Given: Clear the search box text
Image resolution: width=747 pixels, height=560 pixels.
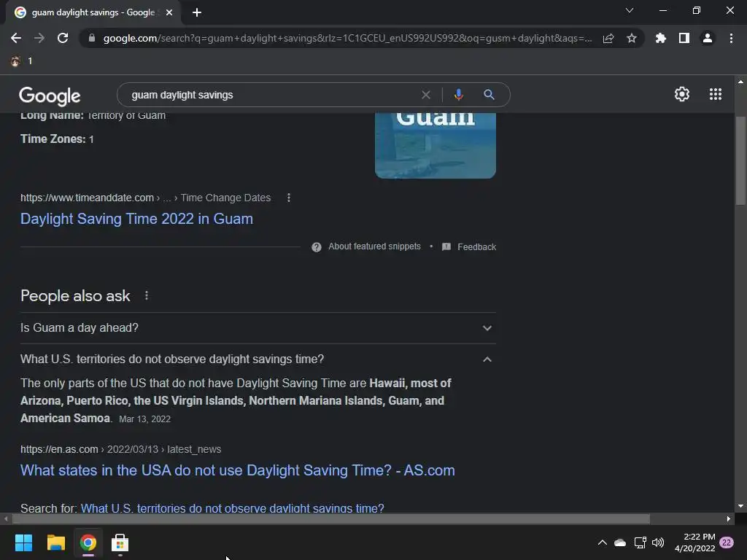Looking at the screenshot, I should (x=426, y=95).
